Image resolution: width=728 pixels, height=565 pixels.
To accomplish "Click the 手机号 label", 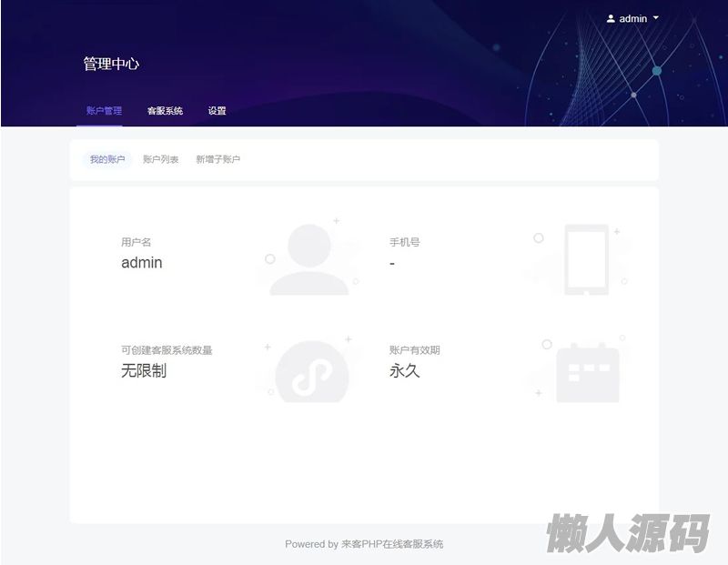I will [404, 242].
